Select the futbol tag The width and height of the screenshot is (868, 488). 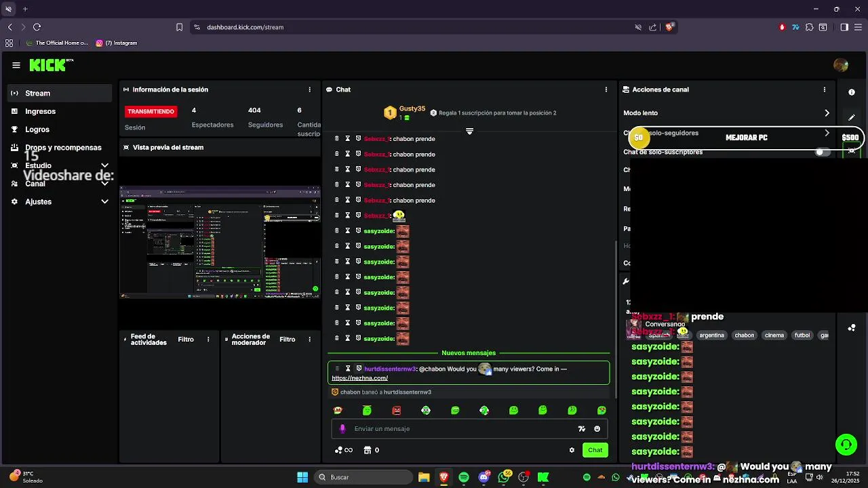tap(802, 335)
